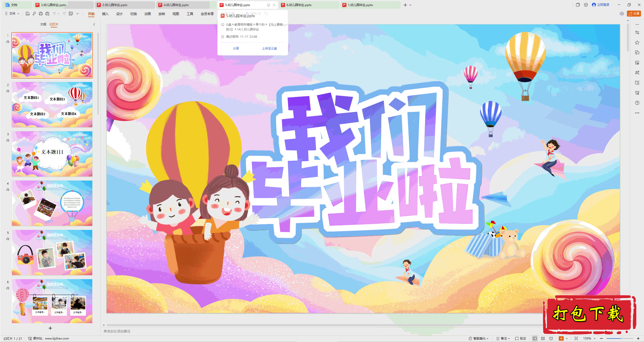
Task: Click the zoom in plus icon
Action: tap(638, 338)
